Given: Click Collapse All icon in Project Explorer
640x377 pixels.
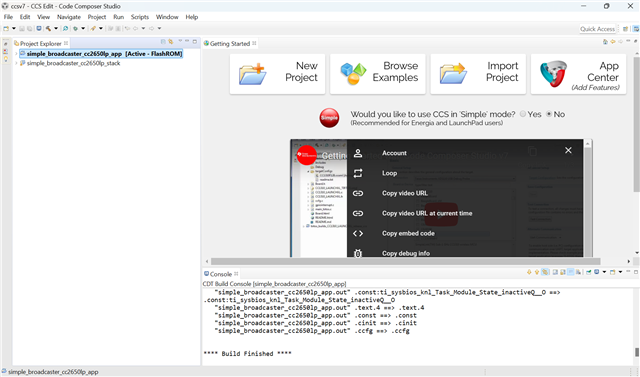Looking at the screenshot, I should click(x=163, y=42).
